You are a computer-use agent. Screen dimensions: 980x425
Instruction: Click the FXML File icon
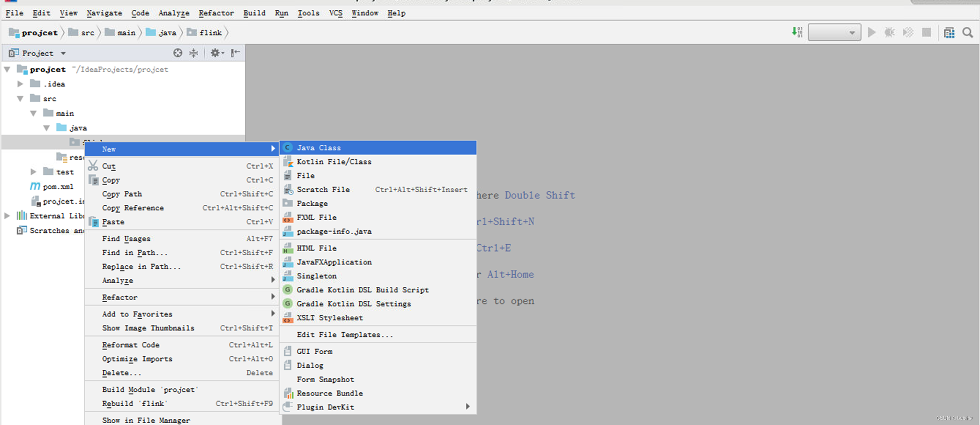click(x=288, y=217)
